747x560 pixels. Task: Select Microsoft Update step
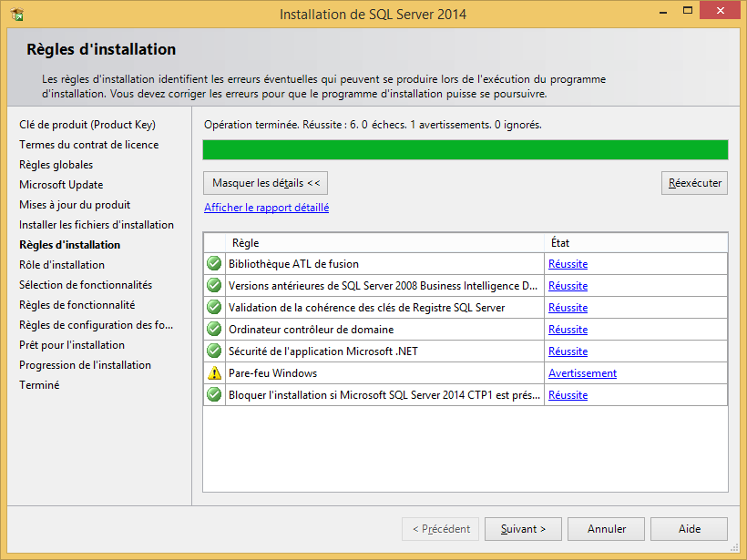(61, 185)
